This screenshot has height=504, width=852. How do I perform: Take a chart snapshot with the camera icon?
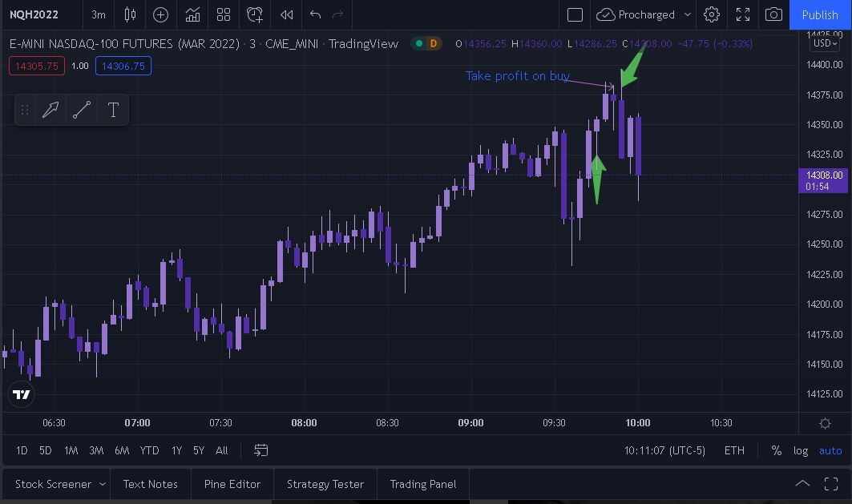click(x=773, y=14)
